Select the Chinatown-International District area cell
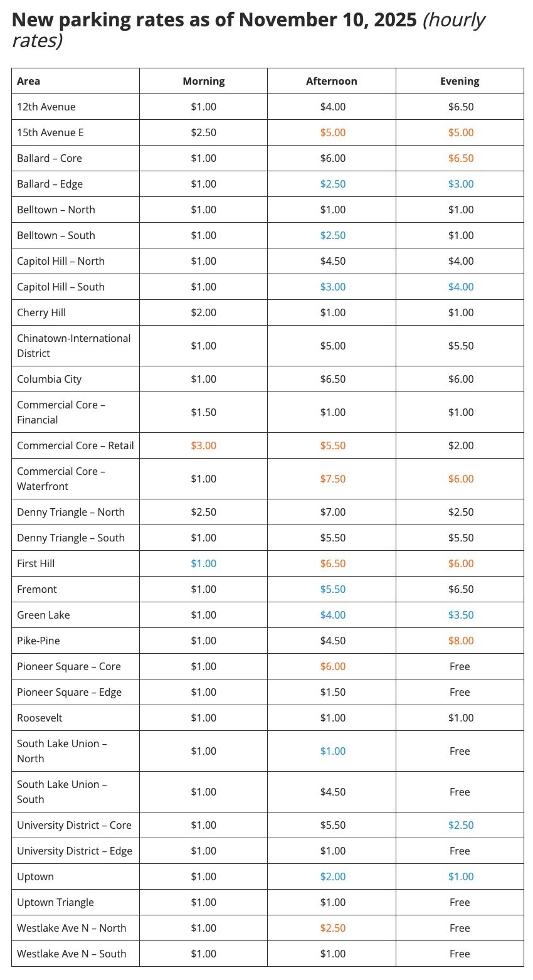Image resolution: width=533 pixels, height=980 pixels. (x=74, y=346)
